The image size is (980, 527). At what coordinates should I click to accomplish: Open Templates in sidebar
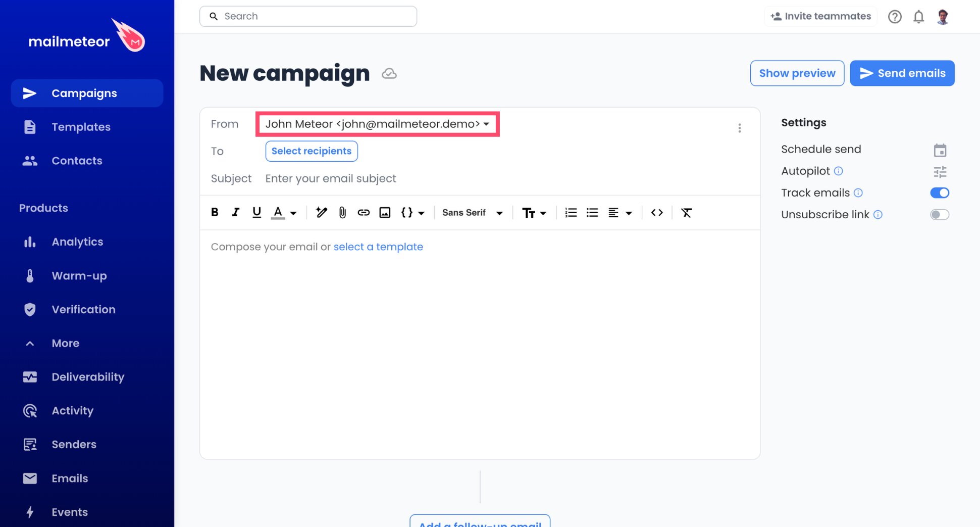pos(87,127)
